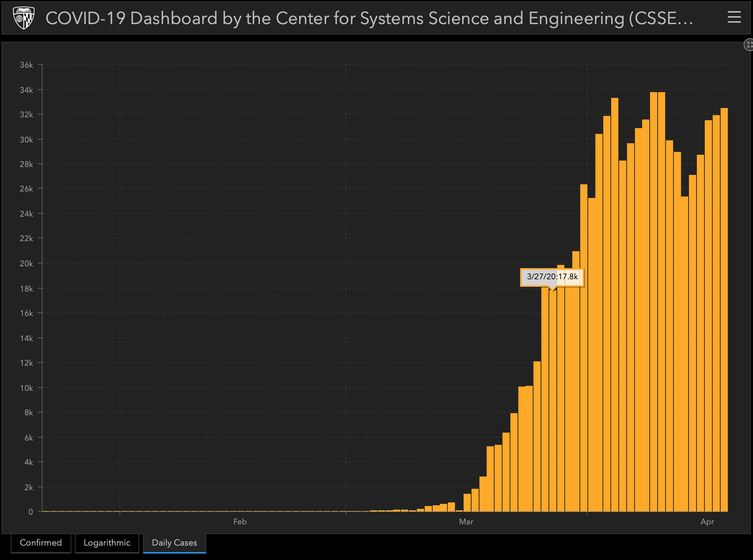The height and width of the screenshot is (560, 753).
Task: Click the 14k y-axis label
Action: [26, 338]
